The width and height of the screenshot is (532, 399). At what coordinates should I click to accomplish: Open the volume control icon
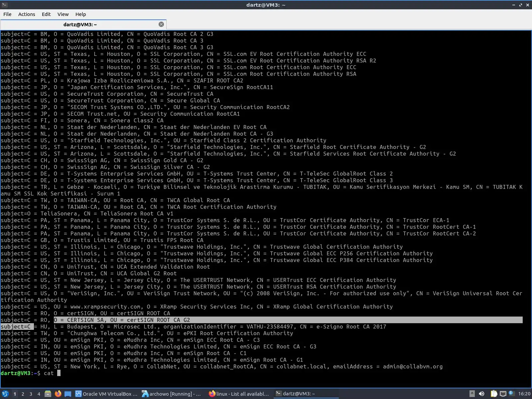481,394
